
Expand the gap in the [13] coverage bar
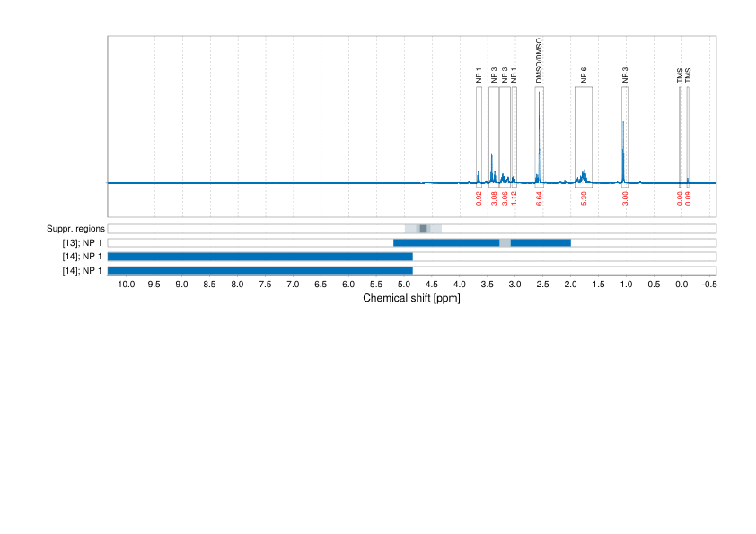click(x=505, y=241)
